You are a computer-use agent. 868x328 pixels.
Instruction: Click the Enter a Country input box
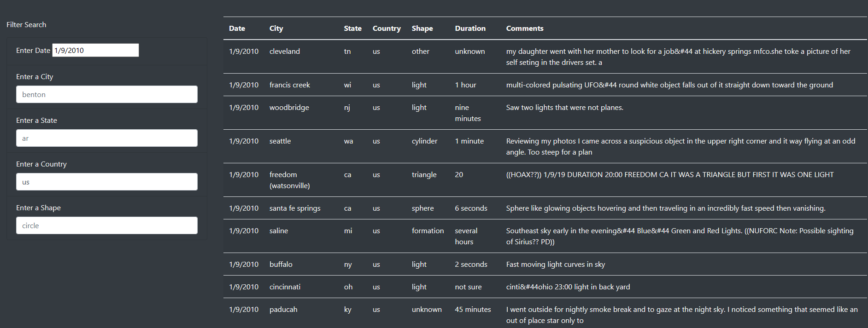[107, 182]
